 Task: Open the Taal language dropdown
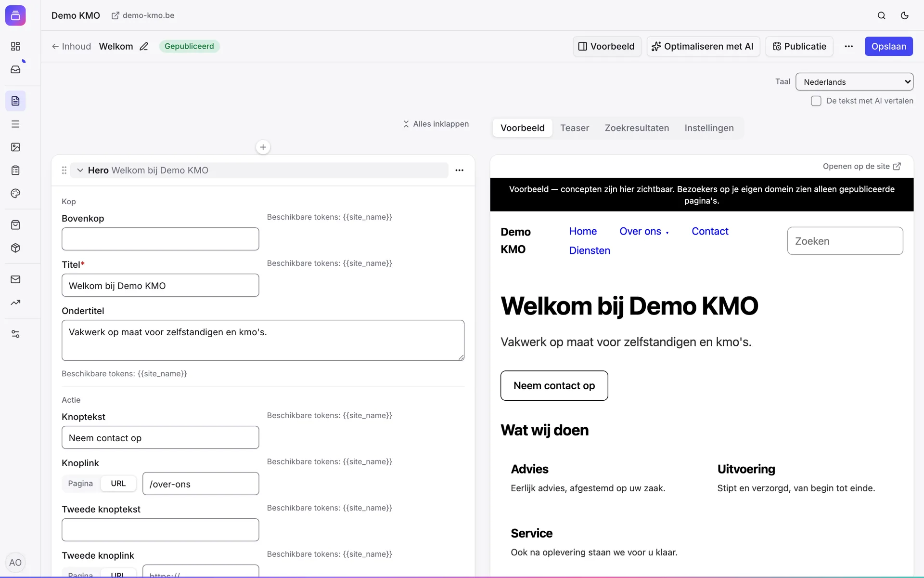click(854, 82)
